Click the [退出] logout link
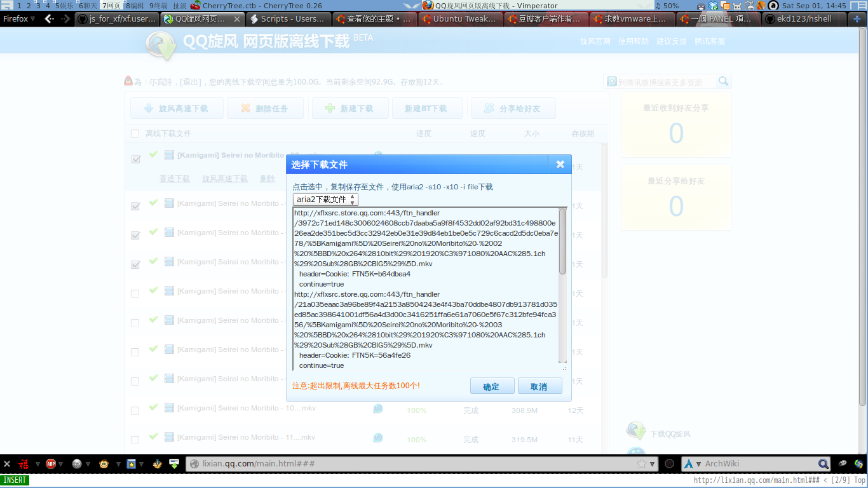 pos(191,82)
